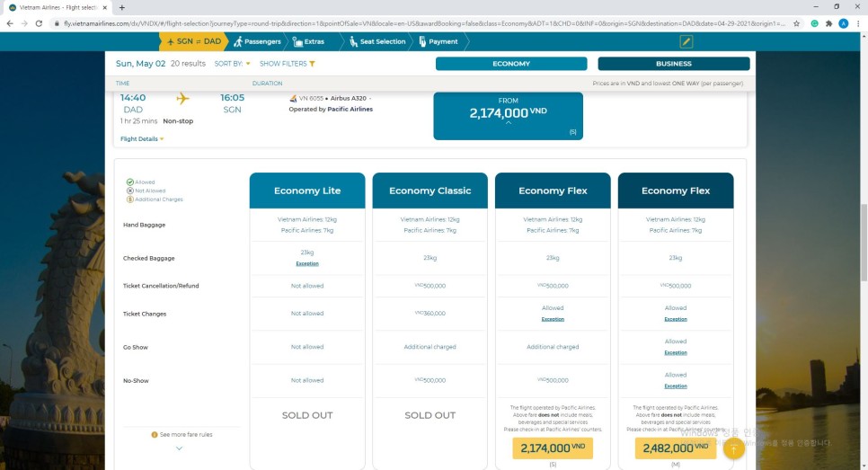The height and width of the screenshot is (470, 868).
Task: Click the '20 results' count text
Action: [x=188, y=64]
